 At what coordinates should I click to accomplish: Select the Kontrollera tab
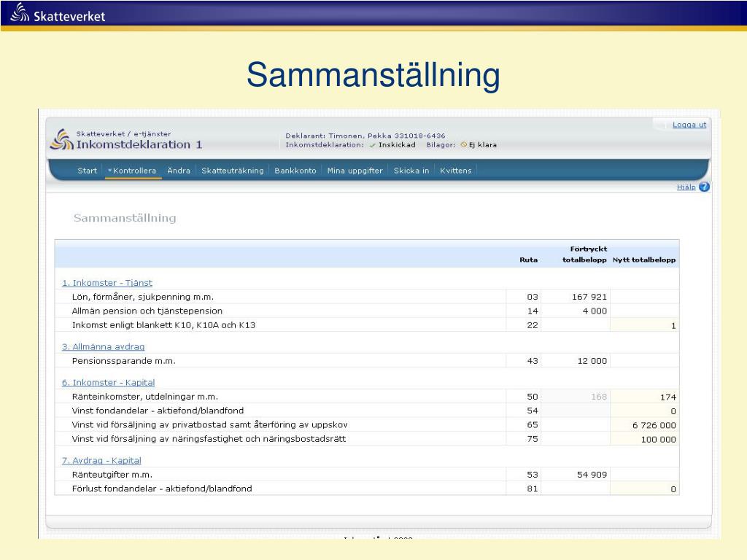(x=134, y=171)
